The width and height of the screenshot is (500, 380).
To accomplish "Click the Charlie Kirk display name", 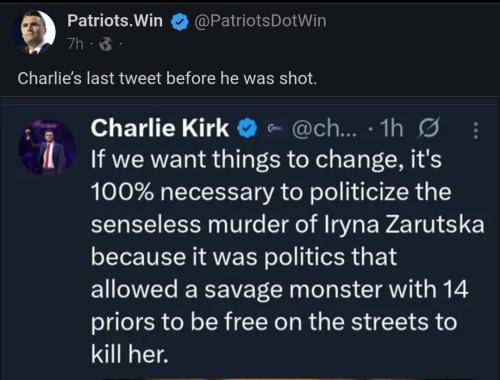I will 160,128.
